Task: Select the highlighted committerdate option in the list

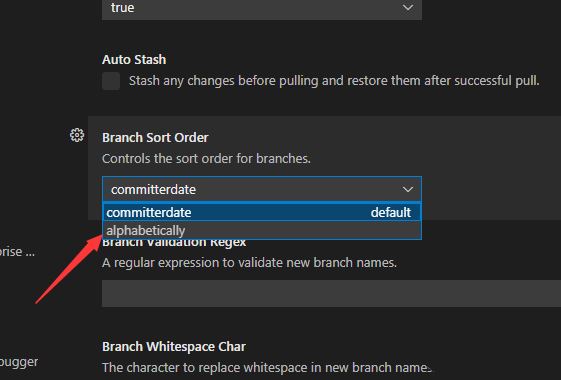Action: click(262, 213)
